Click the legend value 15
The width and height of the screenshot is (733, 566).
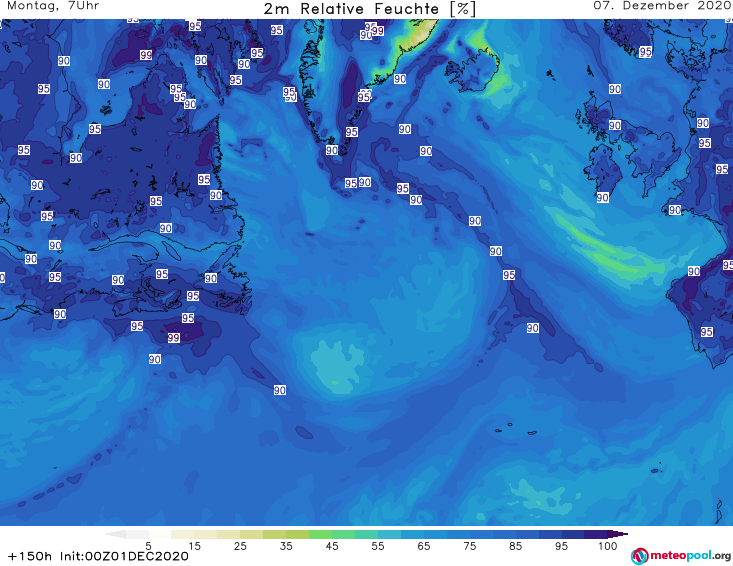coord(194,546)
